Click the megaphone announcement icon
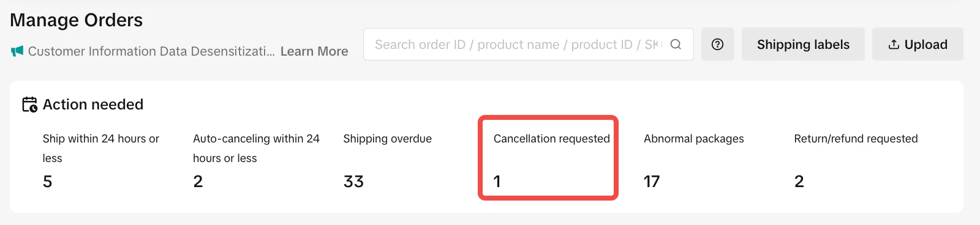This screenshot has width=980, height=225. (17, 51)
